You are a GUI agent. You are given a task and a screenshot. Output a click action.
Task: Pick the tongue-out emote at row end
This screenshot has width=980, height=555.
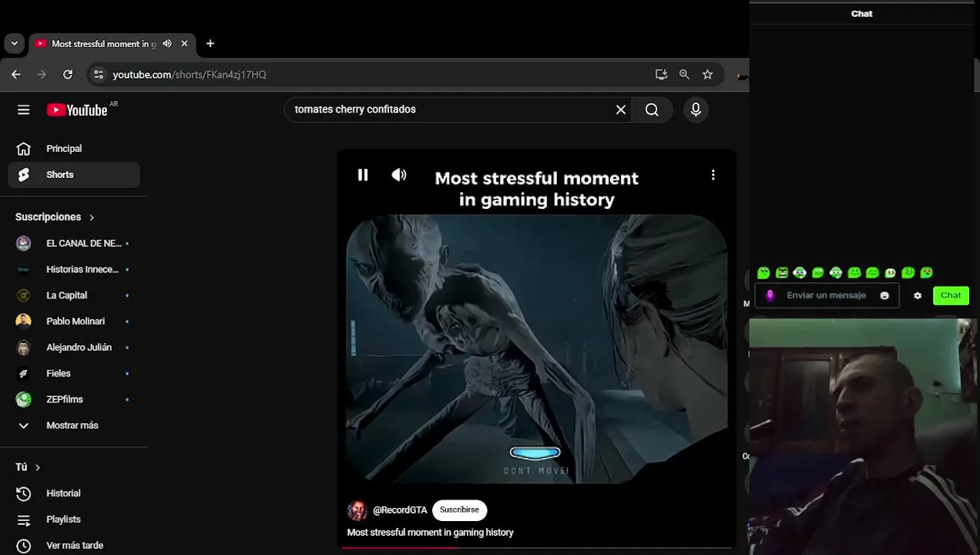pos(927,273)
